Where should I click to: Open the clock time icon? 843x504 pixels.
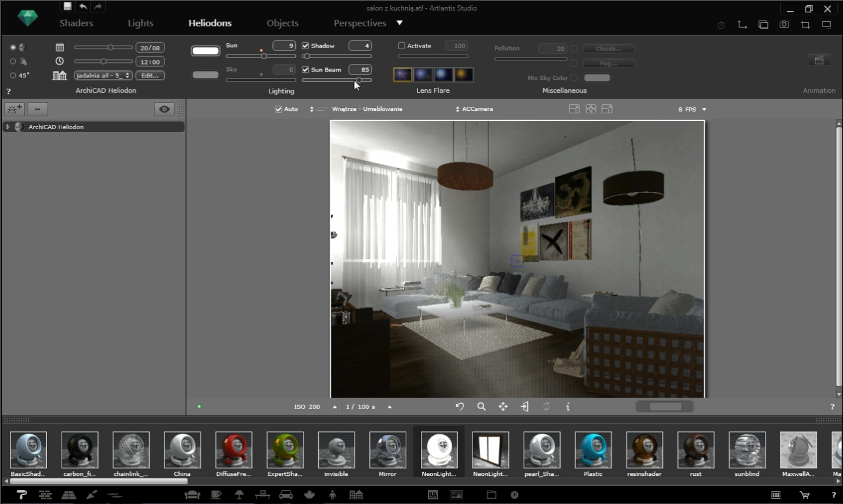[59, 61]
